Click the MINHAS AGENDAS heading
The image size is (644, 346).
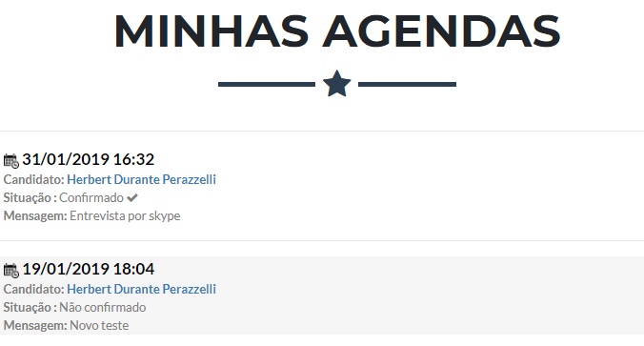coord(337,31)
